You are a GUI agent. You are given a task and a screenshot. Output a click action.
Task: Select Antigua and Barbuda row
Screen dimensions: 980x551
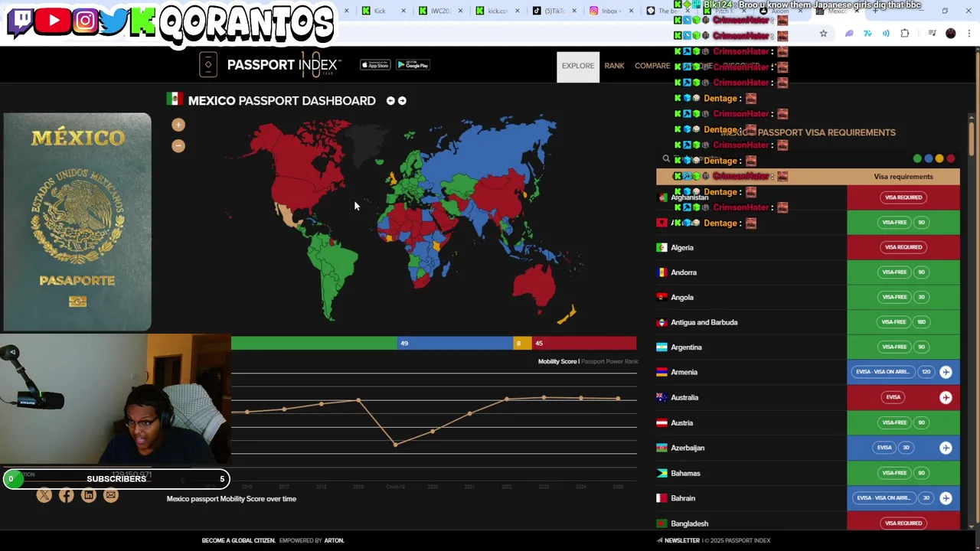coord(808,322)
